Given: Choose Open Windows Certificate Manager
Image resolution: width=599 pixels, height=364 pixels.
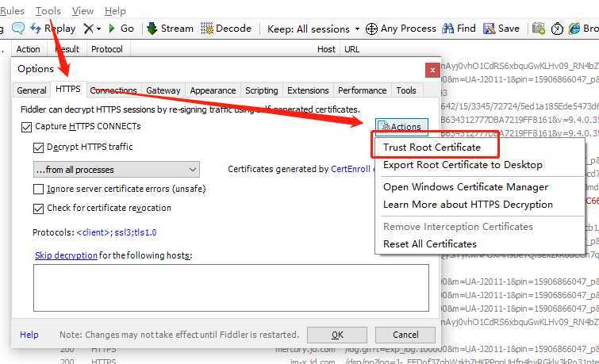Looking at the screenshot, I should (466, 187).
